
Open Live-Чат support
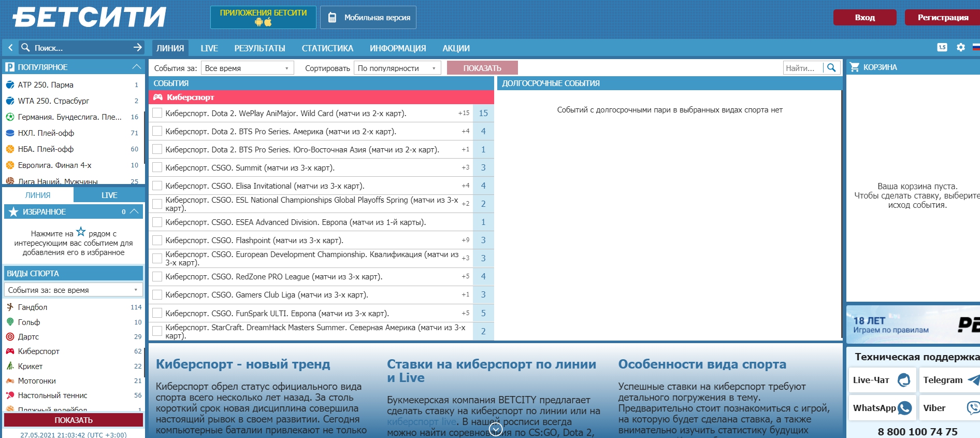point(882,380)
